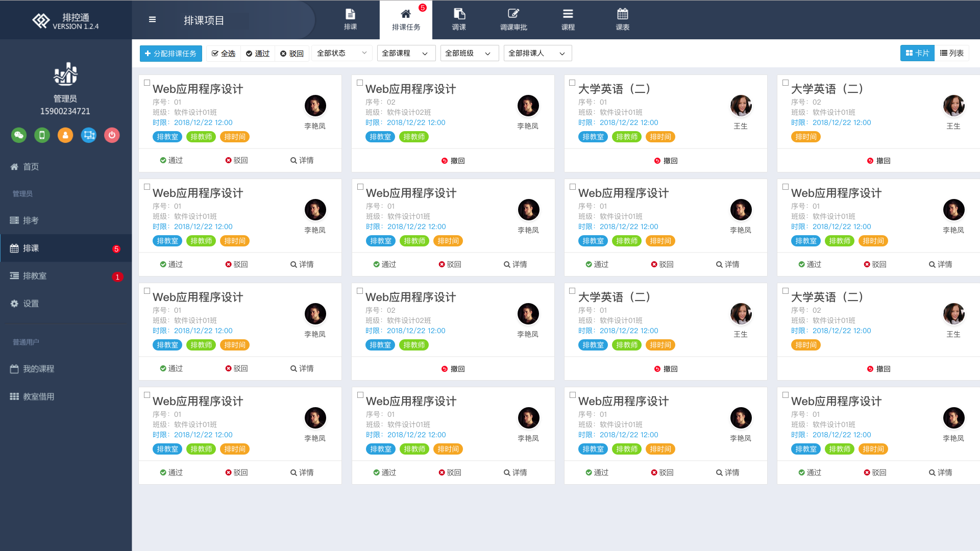Click 李艳凤 avatar on first top-left card
The image size is (980, 551).
[x=315, y=106]
